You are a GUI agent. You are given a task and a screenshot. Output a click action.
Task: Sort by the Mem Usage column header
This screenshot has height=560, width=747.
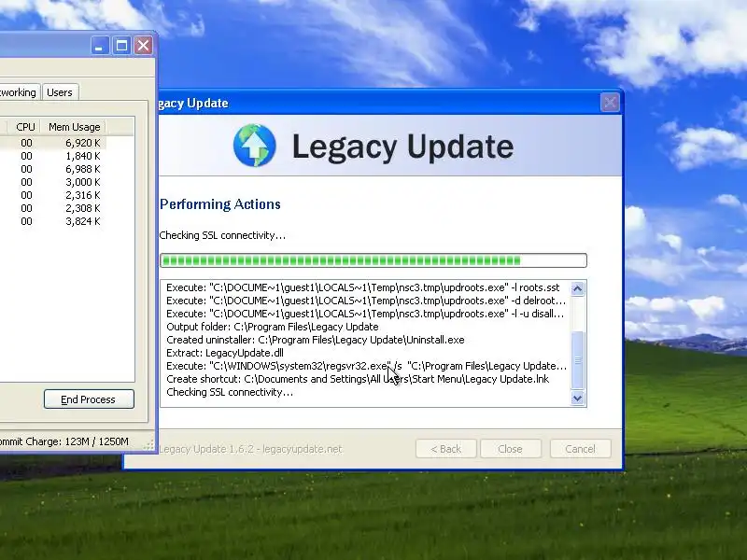[73, 127]
